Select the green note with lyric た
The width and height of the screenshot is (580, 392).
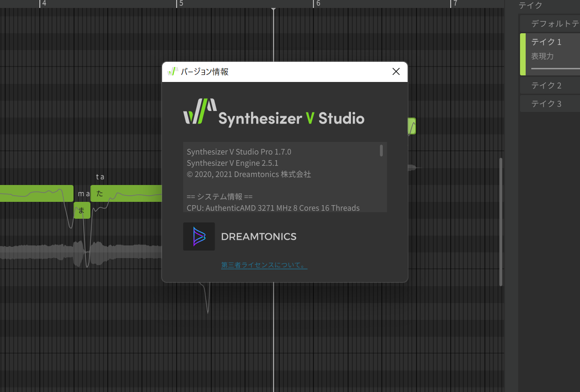click(x=126, y=193)
